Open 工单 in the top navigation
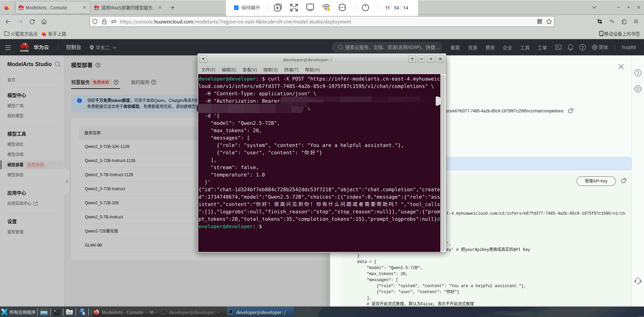The image size is (644, 317). point(542,48)
